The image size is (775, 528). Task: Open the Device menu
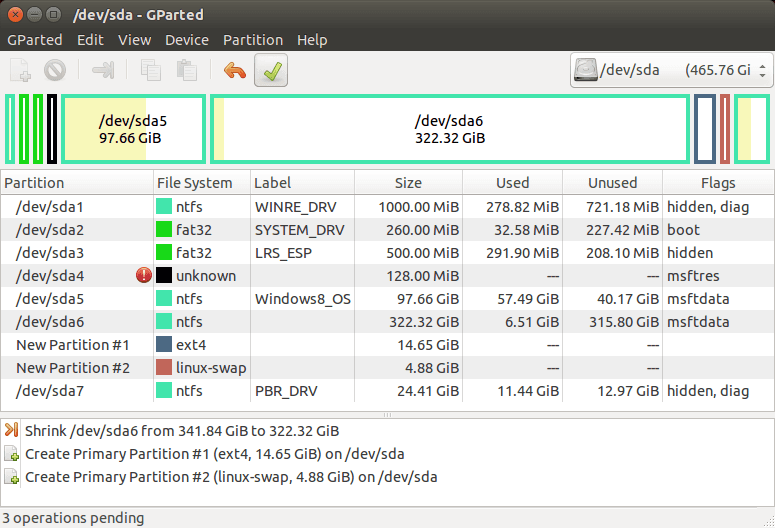pos(187,40)
